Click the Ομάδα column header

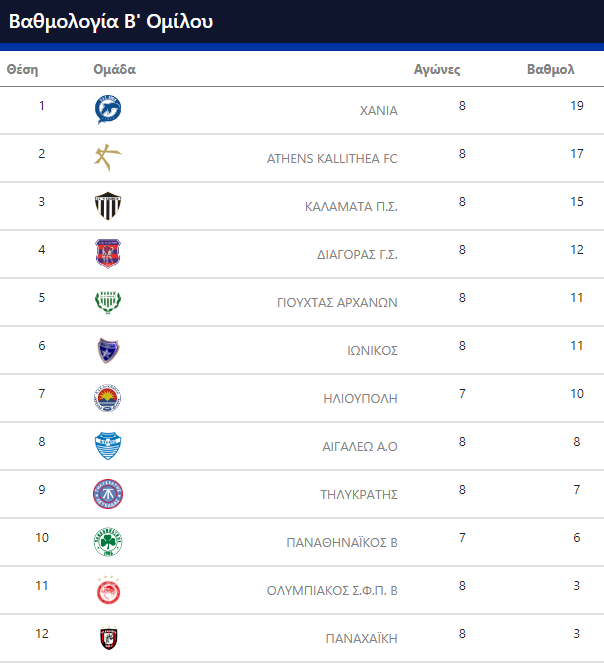(x=115, y=69)
